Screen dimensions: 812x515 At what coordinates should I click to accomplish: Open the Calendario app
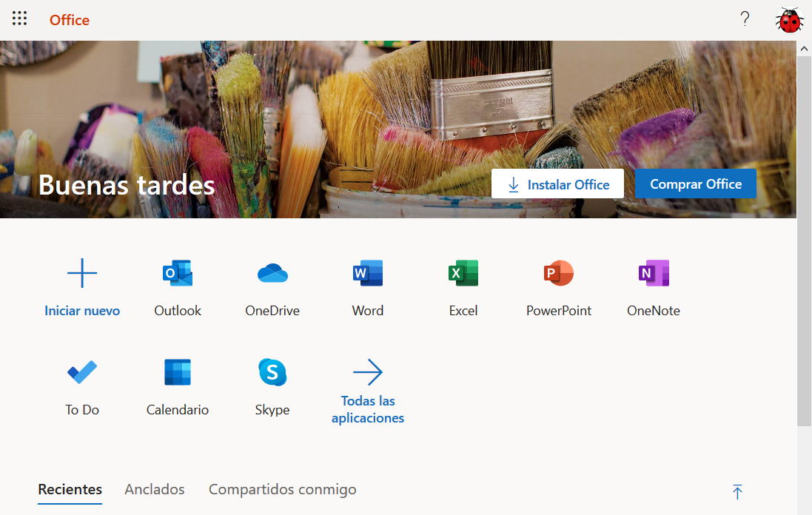(177, 386)
